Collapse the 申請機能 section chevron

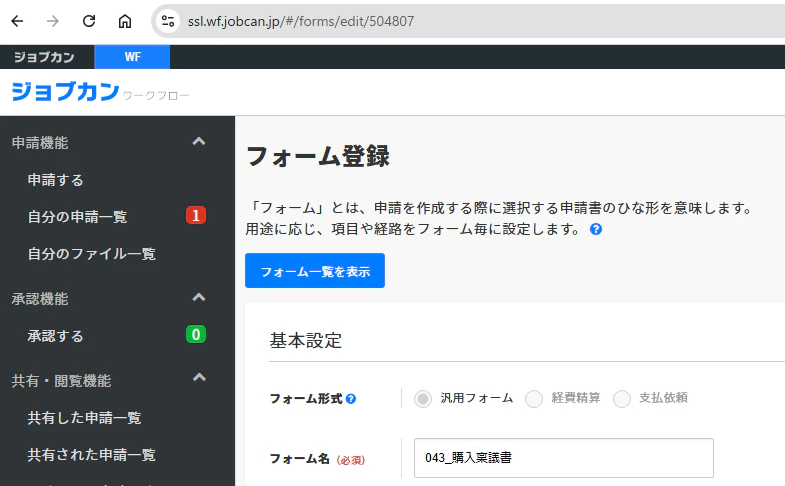[199, 142]
